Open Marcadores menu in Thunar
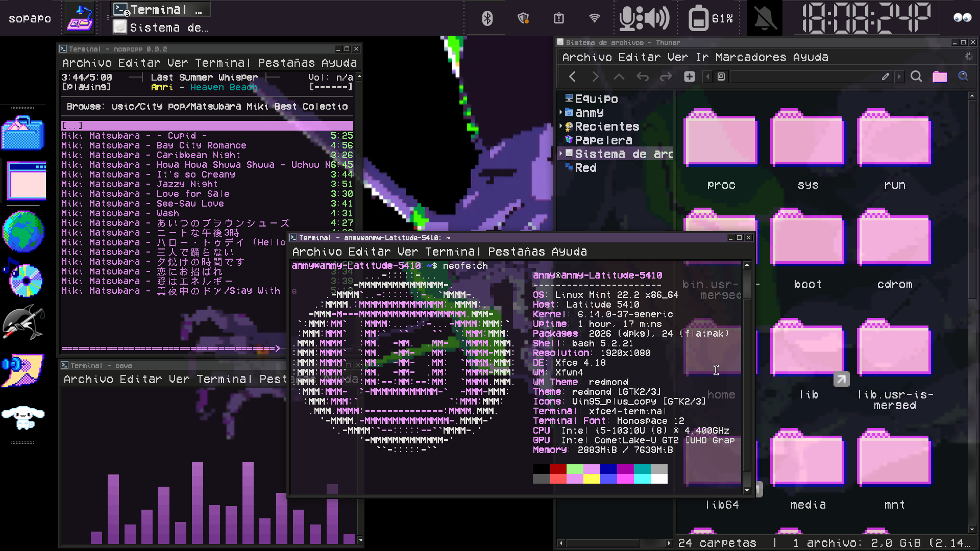 [x=750, y=58]
